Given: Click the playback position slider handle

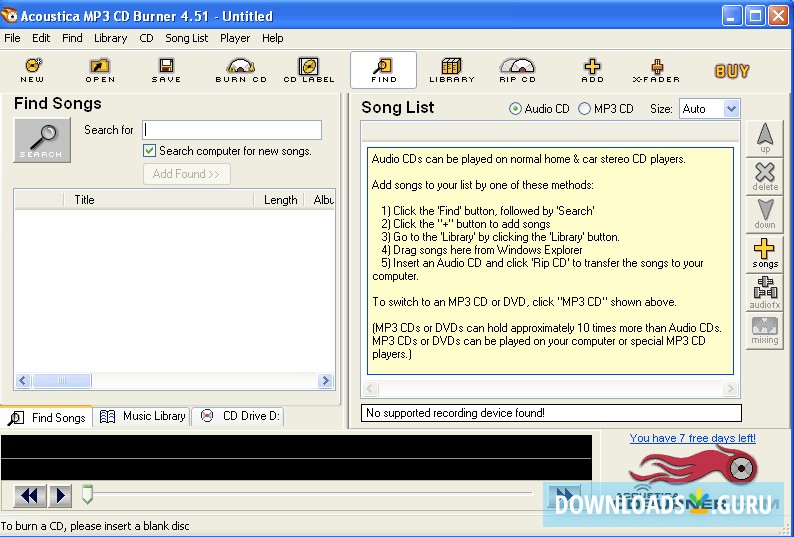Looking at the screenshot, I should (87, 494).
